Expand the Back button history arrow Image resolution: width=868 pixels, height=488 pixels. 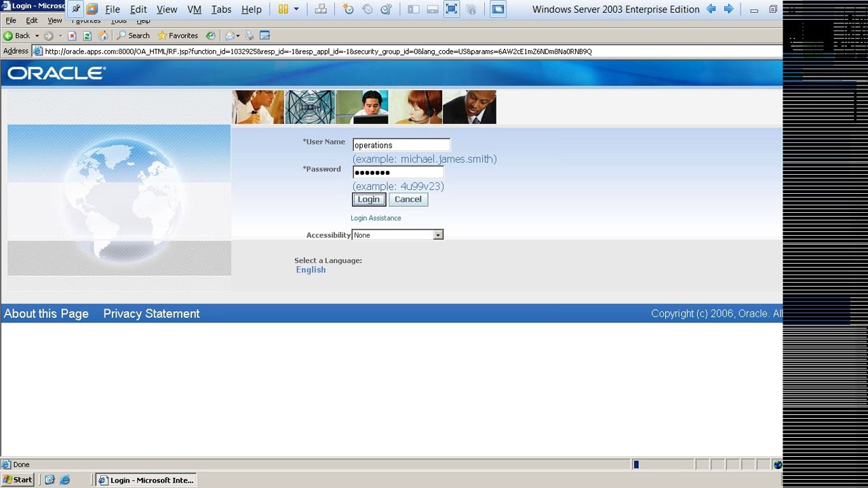click(37, 36)
